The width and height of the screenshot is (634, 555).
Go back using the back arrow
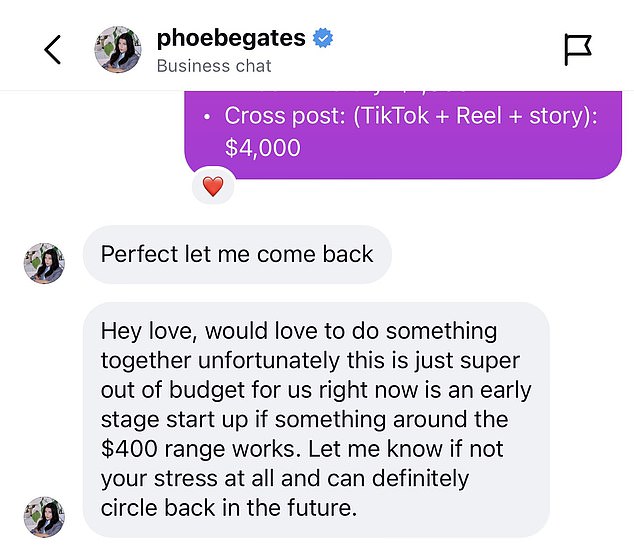(53, 50)
